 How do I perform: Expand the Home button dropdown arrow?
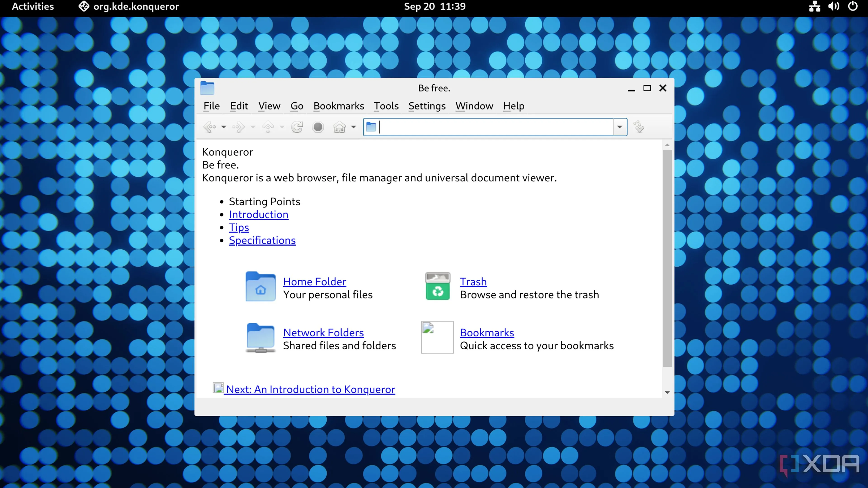pyautogui.click(x=353, y=127)
